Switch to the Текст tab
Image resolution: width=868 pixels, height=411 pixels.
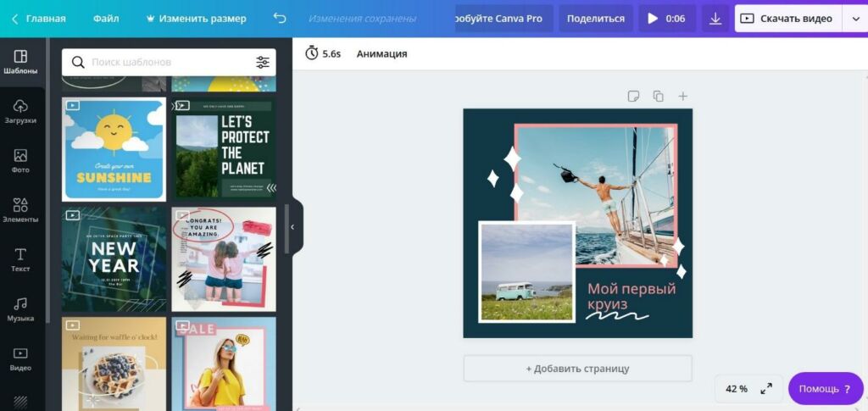pyautogui.click(x=21, y=259)
